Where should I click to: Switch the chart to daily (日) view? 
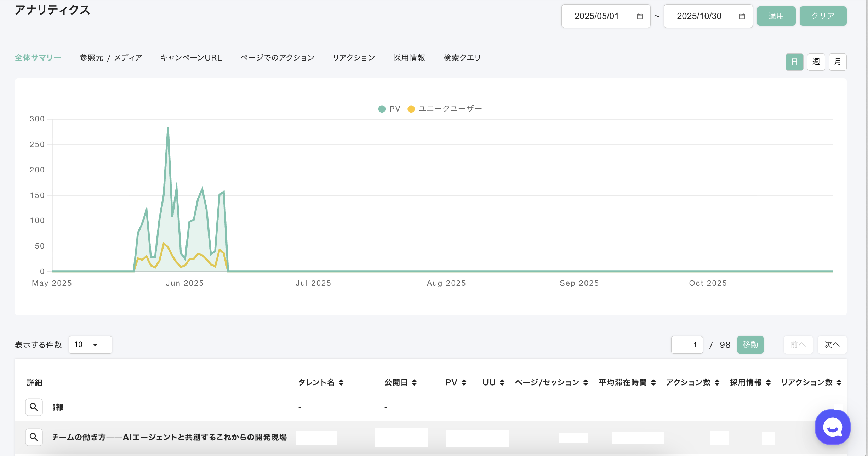coord(794,62)
